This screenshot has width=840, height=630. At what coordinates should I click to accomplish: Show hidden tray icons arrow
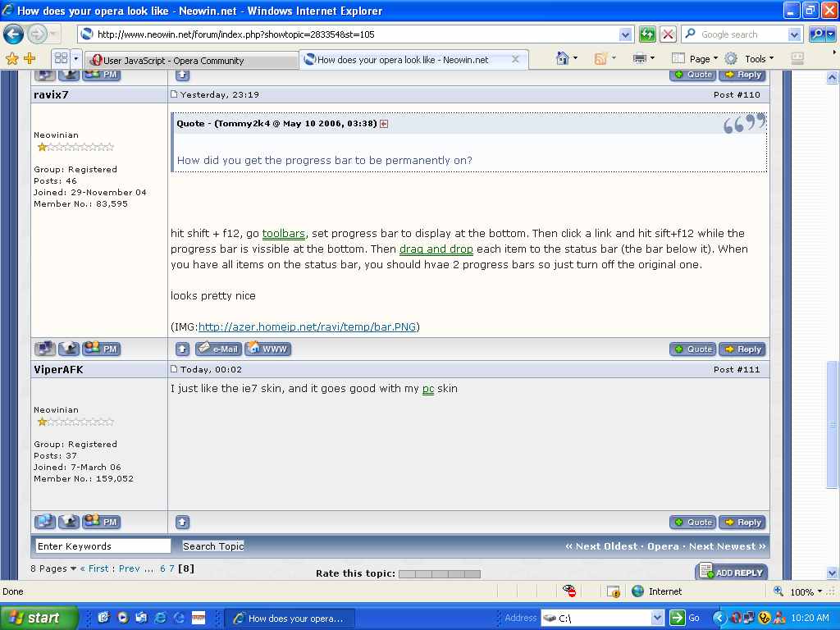(x=719, y=618)
